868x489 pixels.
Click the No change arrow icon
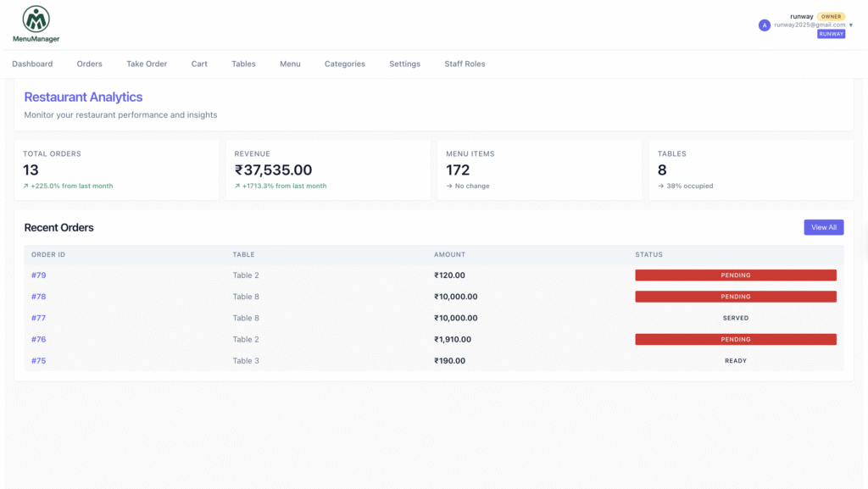(x=449, y=186)
